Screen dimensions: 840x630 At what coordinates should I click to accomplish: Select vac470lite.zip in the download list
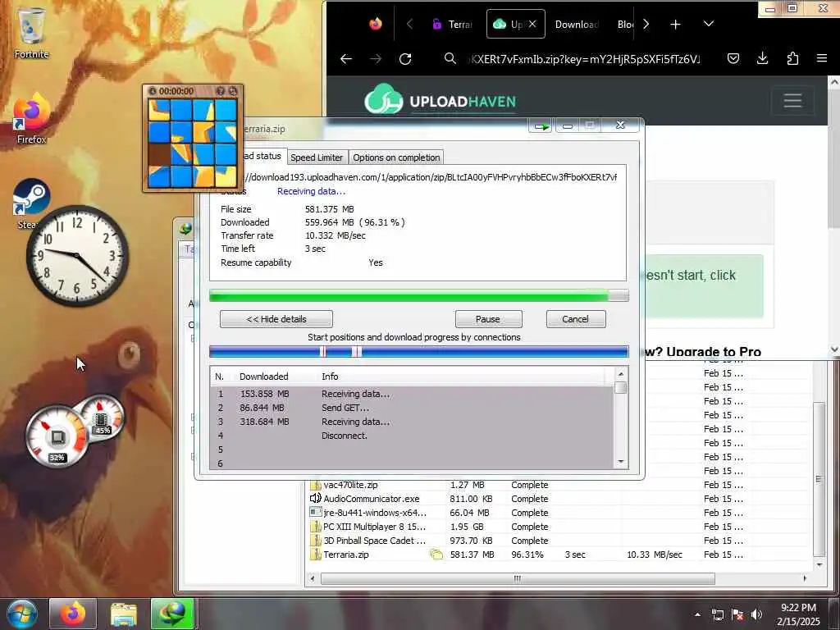pyautogui.click(x=350, y=485)
